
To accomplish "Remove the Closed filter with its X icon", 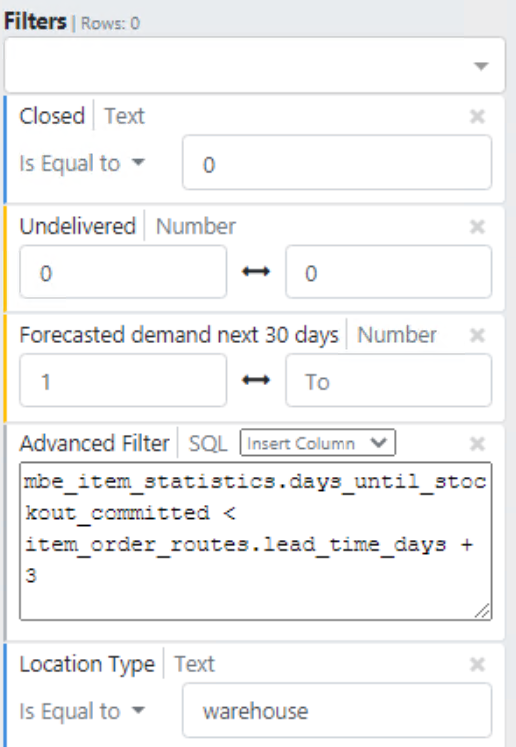I will tap(477, 116).
